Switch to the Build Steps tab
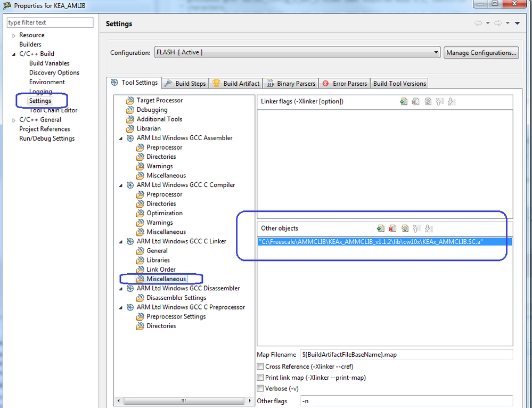 pyautogui.click(x=185, y=84)
